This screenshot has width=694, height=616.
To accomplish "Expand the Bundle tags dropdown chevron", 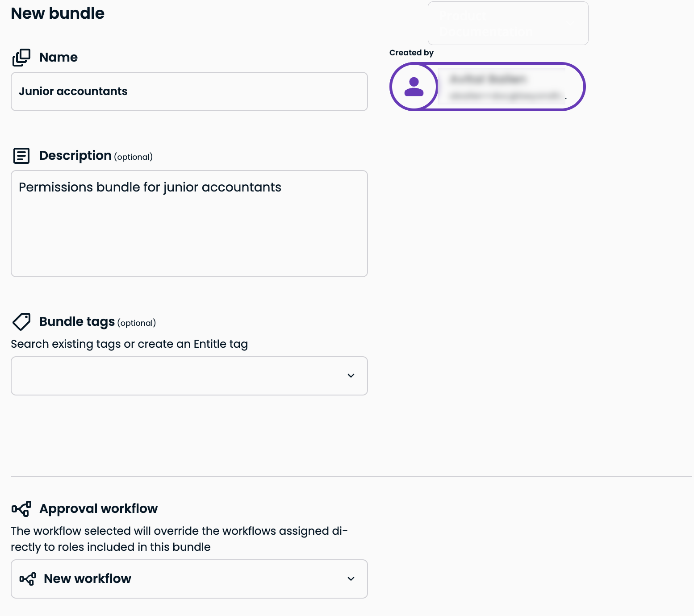I will pos(351,376).
